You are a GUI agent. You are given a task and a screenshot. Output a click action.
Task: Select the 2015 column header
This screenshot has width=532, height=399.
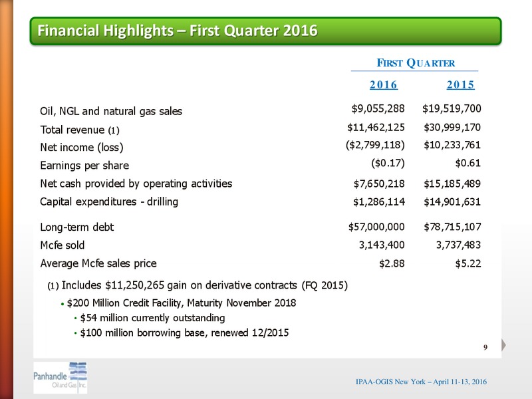[460, 84]
